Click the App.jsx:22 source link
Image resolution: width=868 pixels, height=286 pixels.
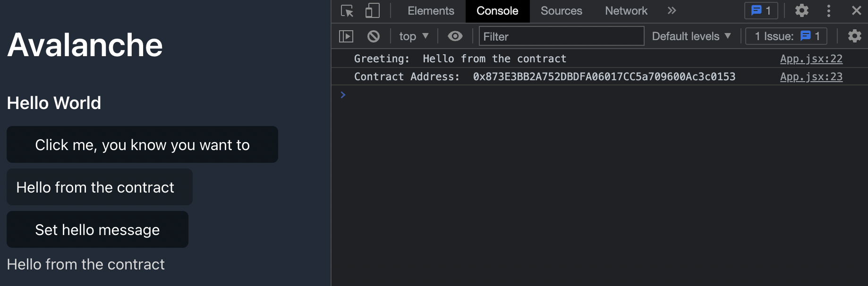point(811,59)
